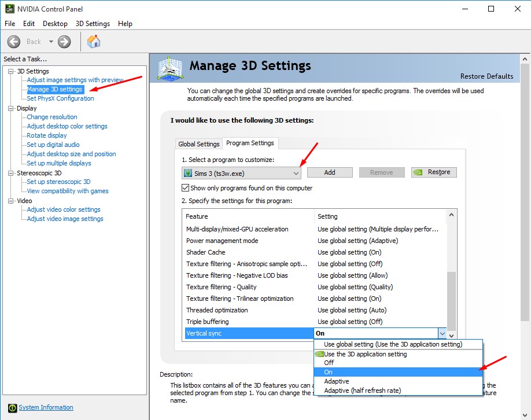Click the main panel scroll down arrow
The height and width of the screenshot is (420, 531).
(525, 415)
